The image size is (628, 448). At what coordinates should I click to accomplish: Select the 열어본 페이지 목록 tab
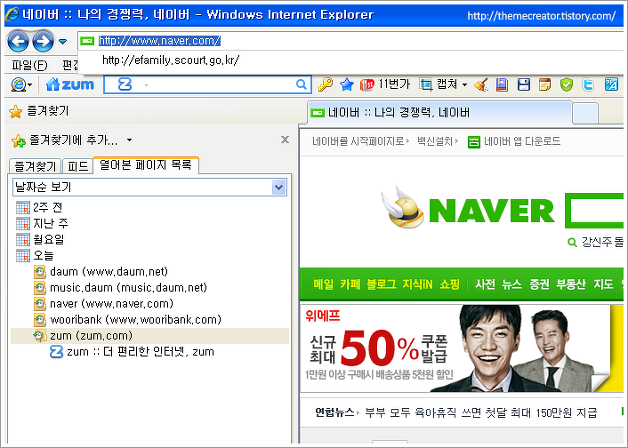145,165
